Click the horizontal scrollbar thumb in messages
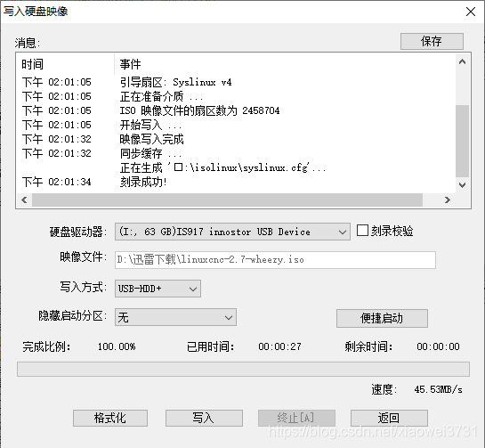Viewport: 485px width, 448px height. 227,200
